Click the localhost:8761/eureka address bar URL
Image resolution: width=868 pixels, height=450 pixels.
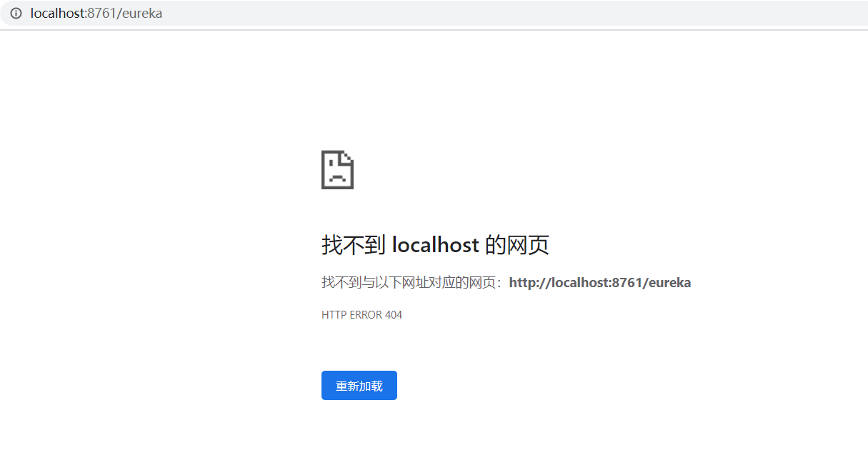pyautogui.click(x=96, y=14)
